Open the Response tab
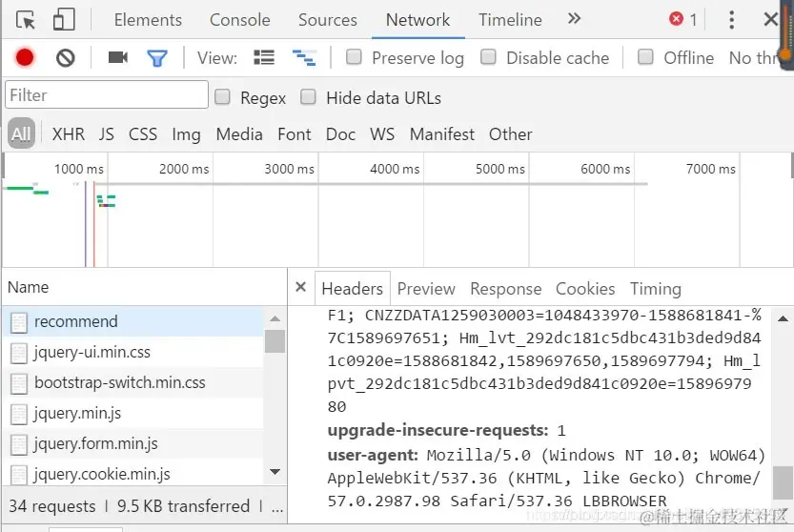This screenshot has height=532, width=794. (505, 289)
